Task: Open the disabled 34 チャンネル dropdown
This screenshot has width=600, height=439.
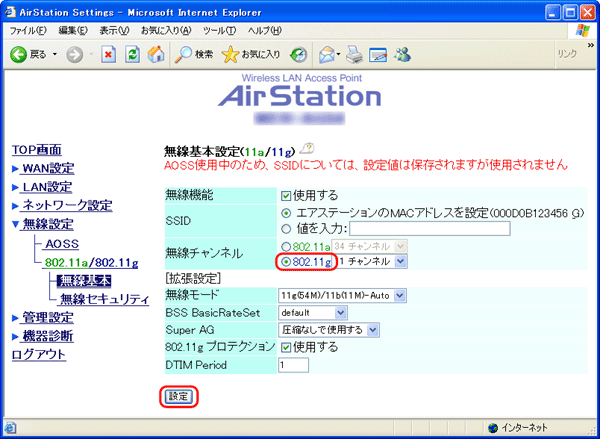Action: (x=369, y=246)
